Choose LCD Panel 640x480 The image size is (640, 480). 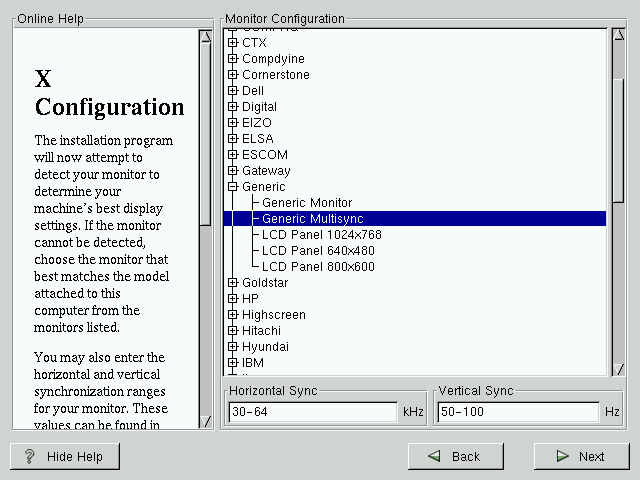pos(318,251)
